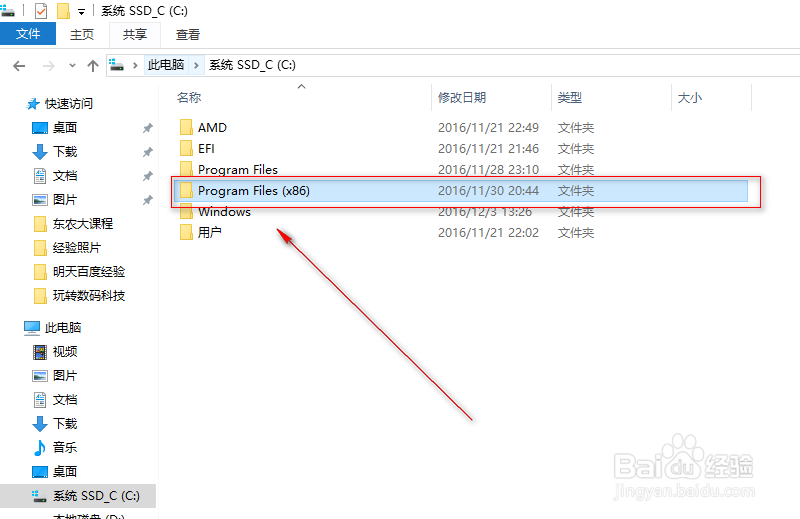Click the Properties checkmark icon in title bar
The height and width of the screenshot is (519, 800).
(x=41, y=11)
